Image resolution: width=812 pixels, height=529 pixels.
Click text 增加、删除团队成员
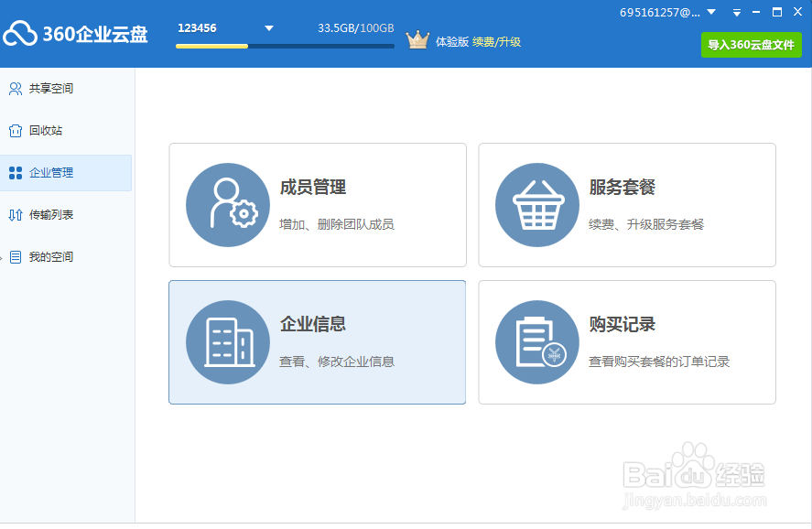pos(337,224)
